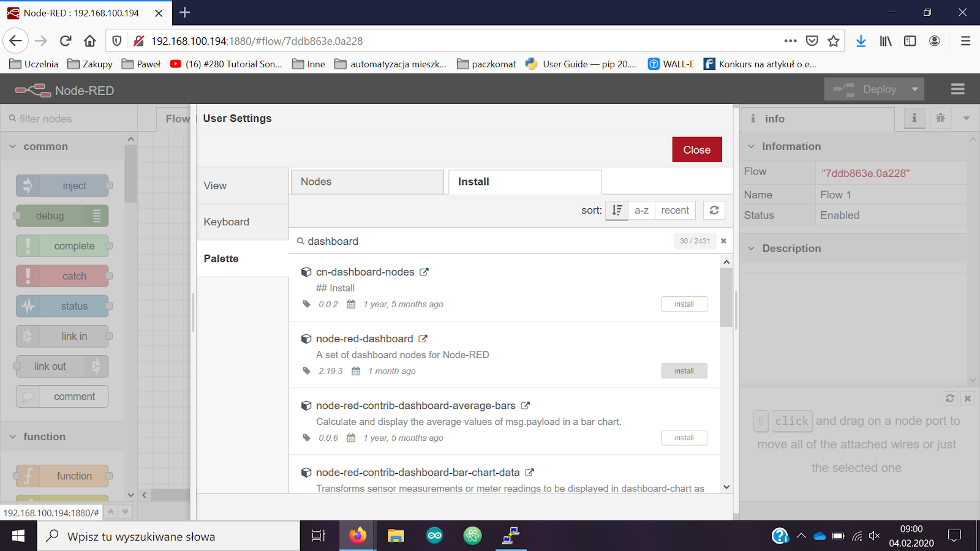Open Firefox library icon

tap(886, 41)
